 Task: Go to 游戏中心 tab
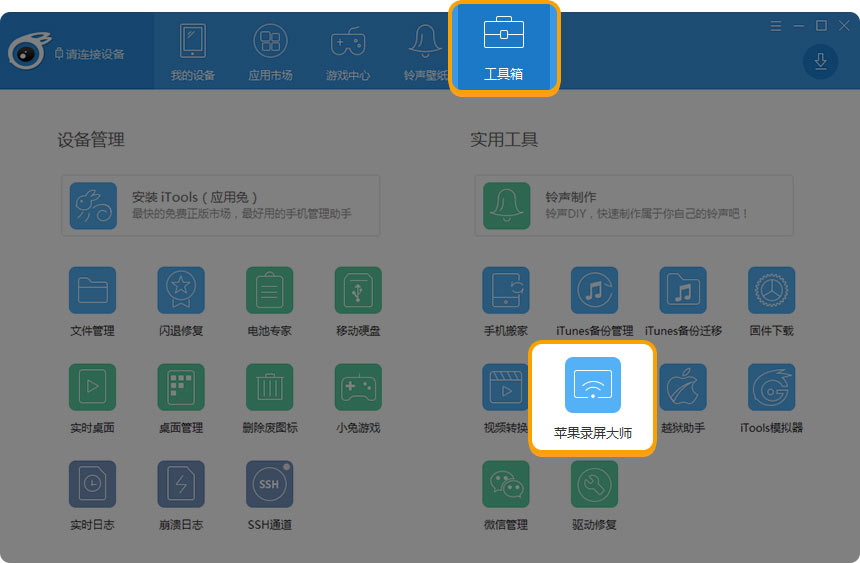point(347,50)
